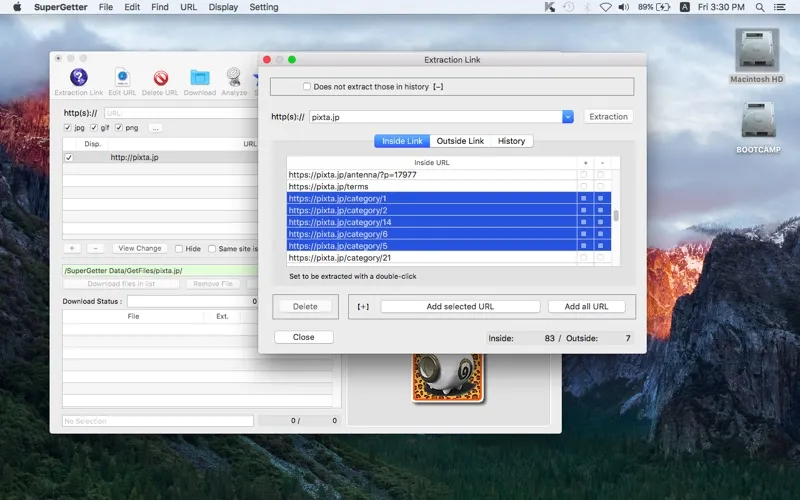Select https://pixta.jp/category/21 row

point(433,258)
